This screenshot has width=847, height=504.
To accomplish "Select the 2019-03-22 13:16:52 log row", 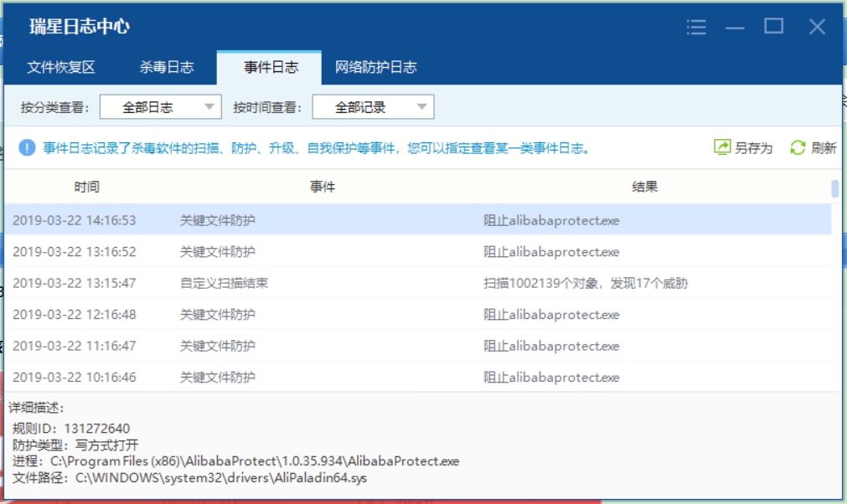I will click(417, 251).
